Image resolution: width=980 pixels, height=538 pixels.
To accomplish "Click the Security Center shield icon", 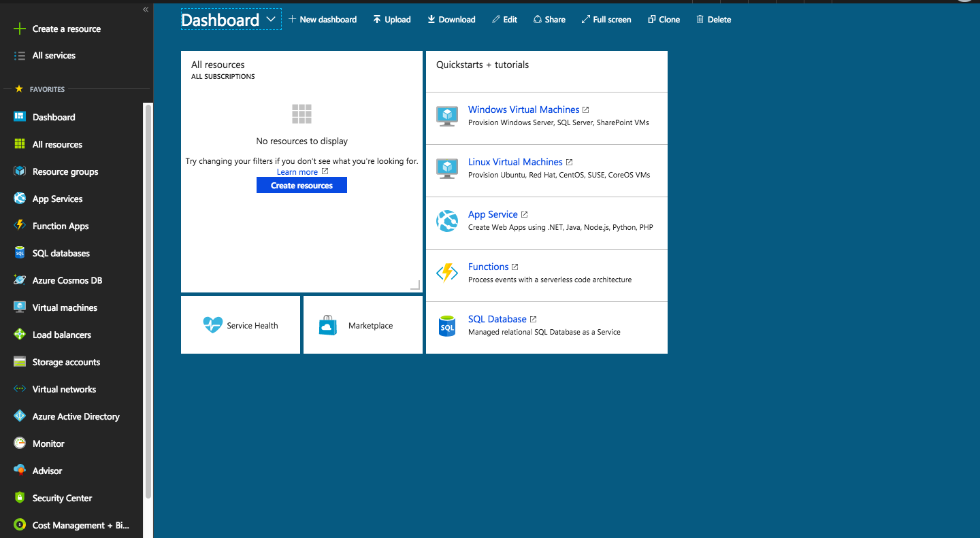I will coord(20,498).
